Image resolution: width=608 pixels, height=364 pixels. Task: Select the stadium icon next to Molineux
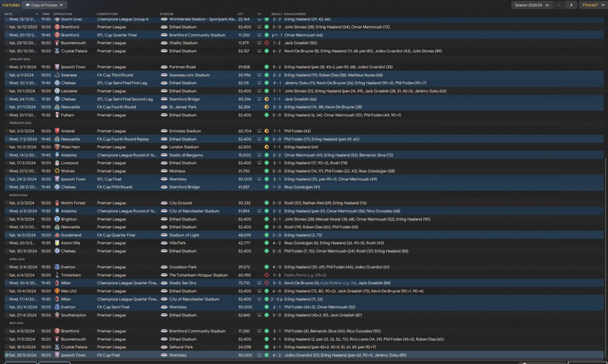tap(164, 171)
